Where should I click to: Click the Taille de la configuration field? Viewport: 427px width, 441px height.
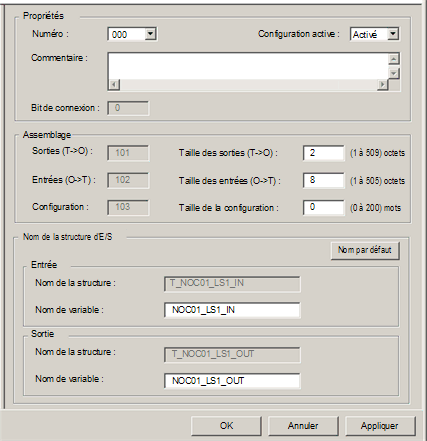click(x=323, y=207)
